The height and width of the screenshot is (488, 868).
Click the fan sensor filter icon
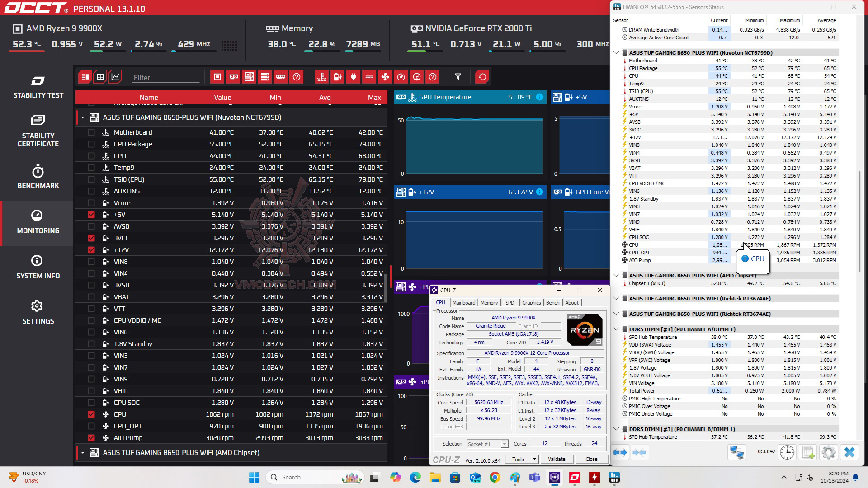(385, 77)
